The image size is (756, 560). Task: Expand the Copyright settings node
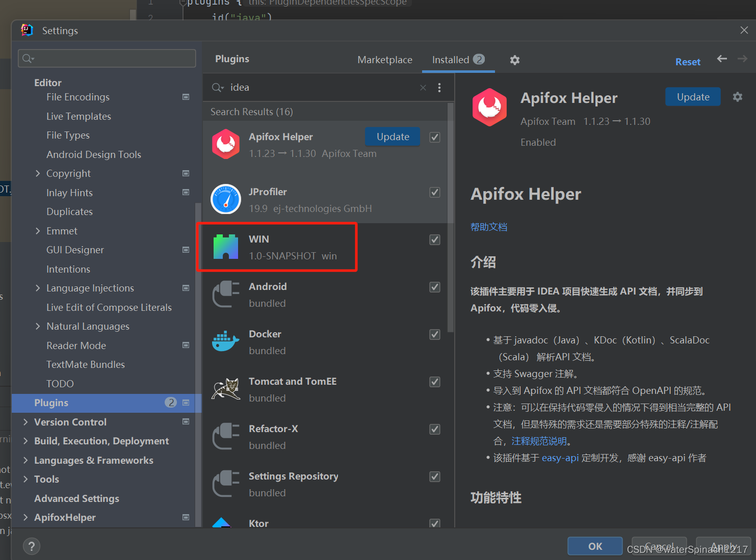point(38,173)
